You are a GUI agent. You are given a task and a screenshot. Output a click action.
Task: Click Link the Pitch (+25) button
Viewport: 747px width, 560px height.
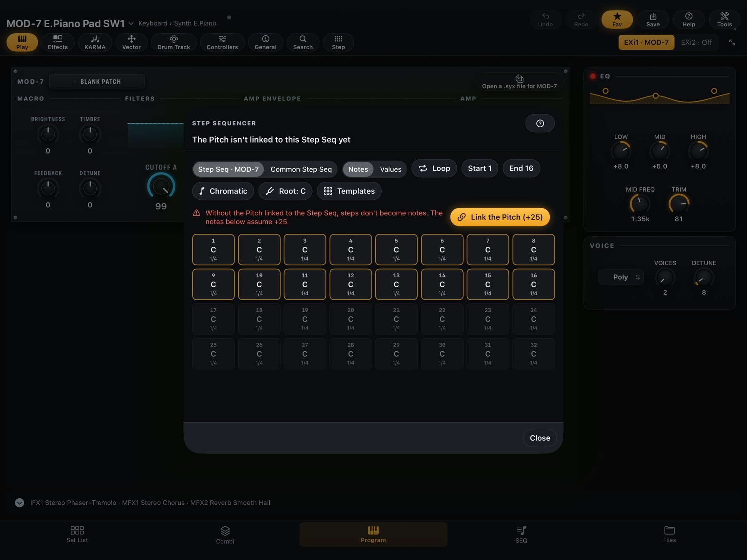click(500, 217)
